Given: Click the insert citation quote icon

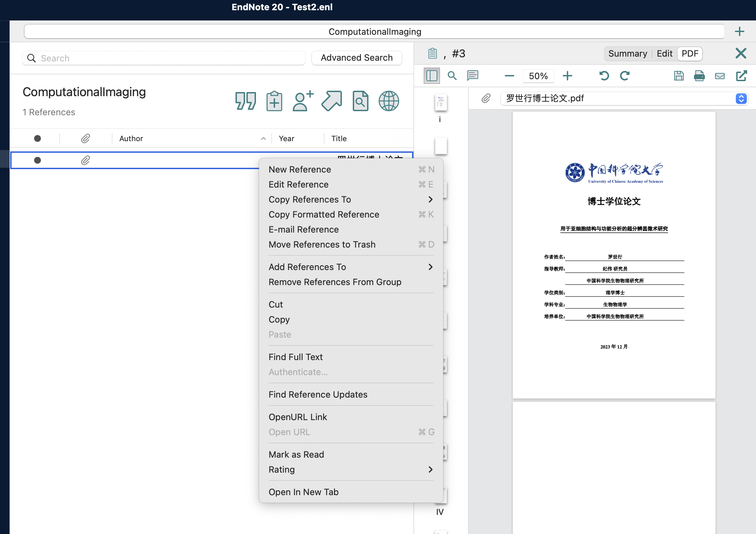Looking at the screenshot, I should (245, 101).
